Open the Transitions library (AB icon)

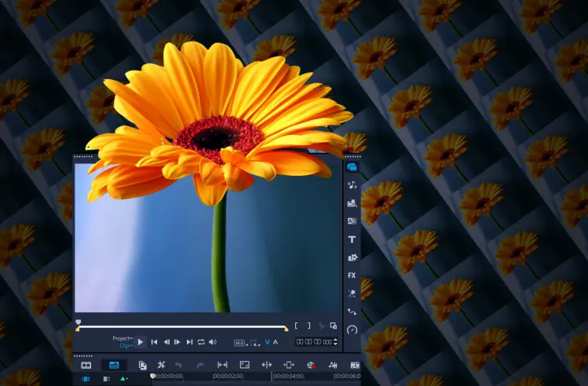tap(352, 221)
